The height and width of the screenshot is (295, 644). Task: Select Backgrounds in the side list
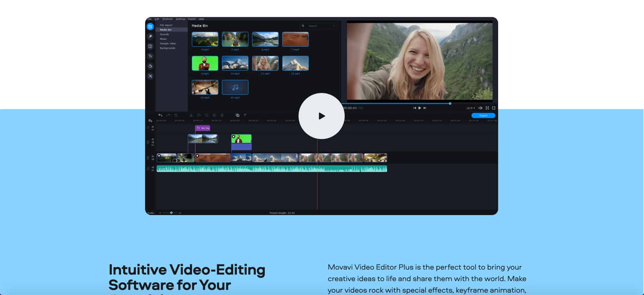coord(172,48)
